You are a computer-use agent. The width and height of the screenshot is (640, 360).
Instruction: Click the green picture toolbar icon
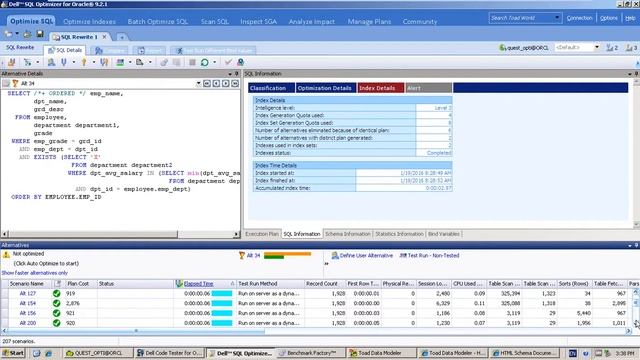120,62
